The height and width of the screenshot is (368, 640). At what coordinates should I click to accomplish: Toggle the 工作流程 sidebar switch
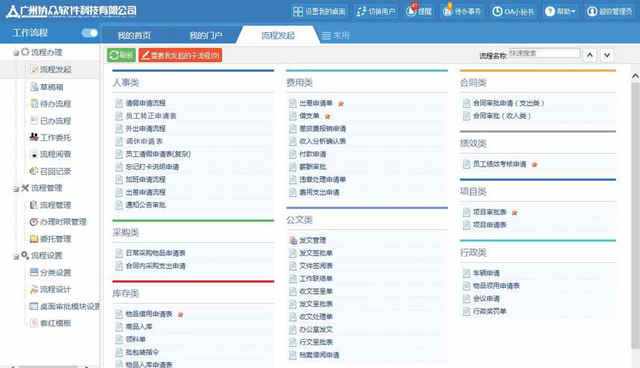coord(89,33)
